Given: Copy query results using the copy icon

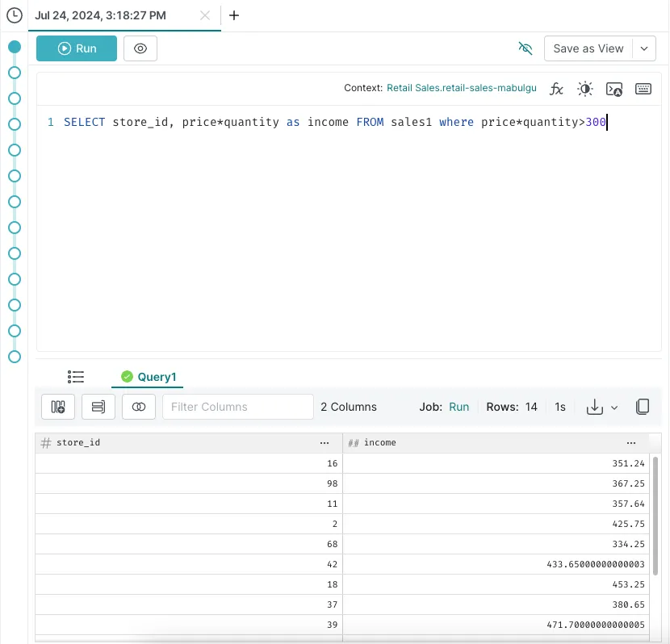Looking at the screenshot, I should click(643, 407).
